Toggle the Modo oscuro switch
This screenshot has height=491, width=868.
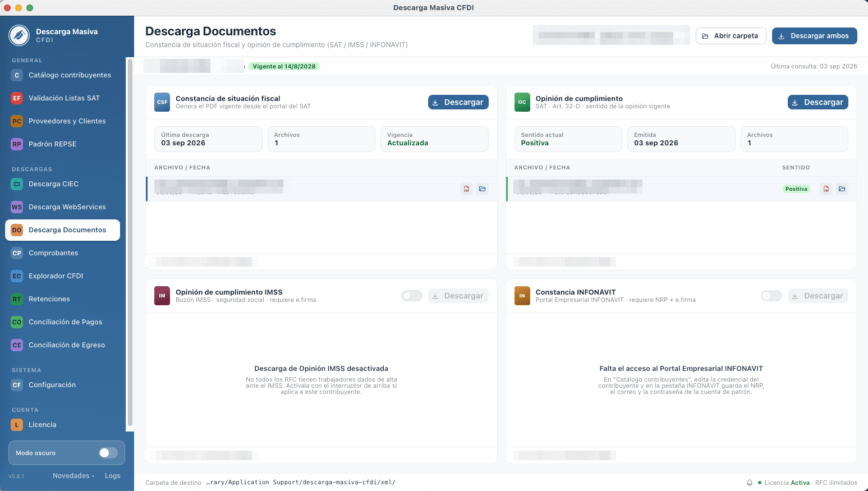click(x=108, y=453)
